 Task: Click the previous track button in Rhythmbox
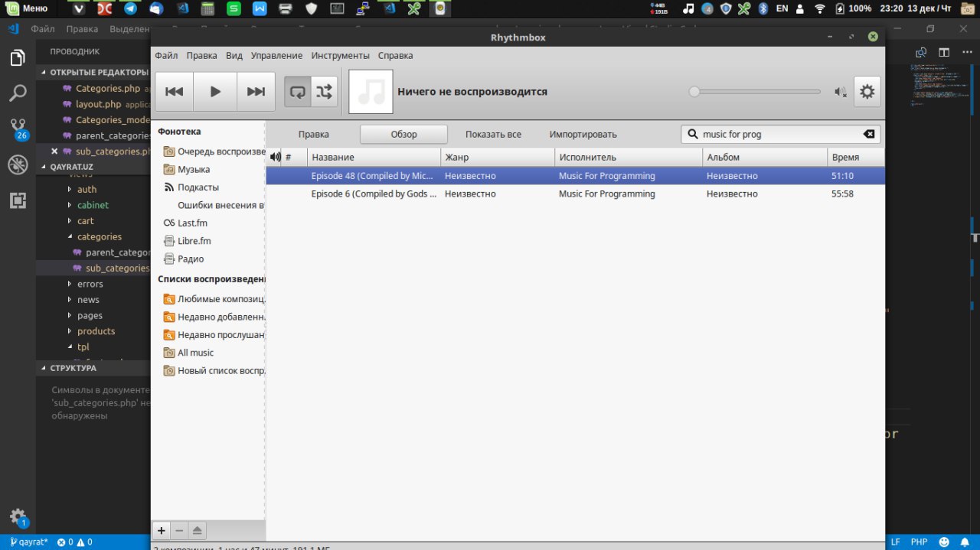pos(175,92)
